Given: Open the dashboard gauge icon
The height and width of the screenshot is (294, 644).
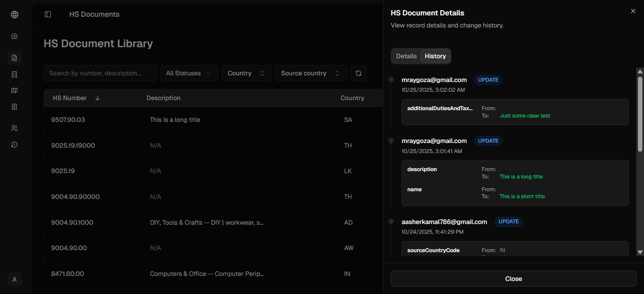Looking at the screenshot, I should pyautogui.click(x=14, y=36).
